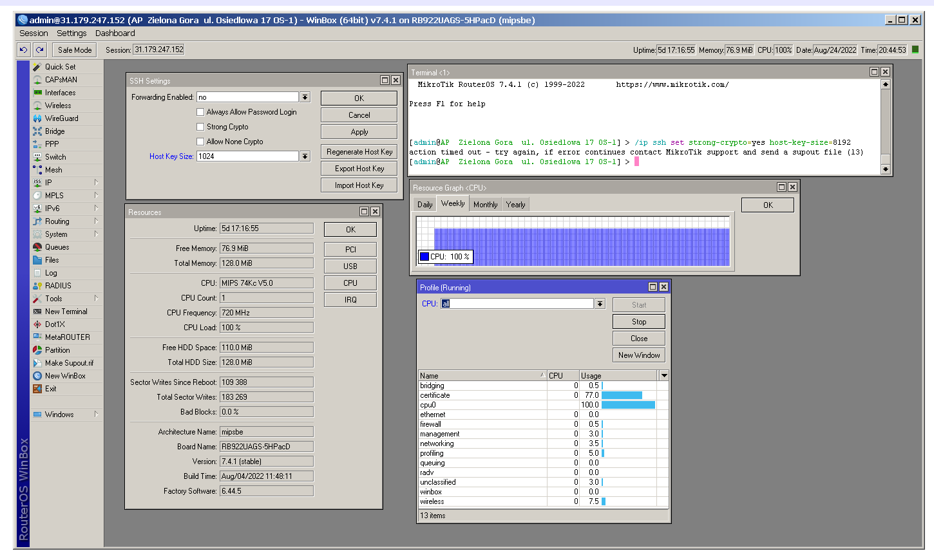Image resolution: width=934 pixels, height=560 pixels.
Task: Click Export Host Key button
Action: pyautogui.click(x=359, y=169)
